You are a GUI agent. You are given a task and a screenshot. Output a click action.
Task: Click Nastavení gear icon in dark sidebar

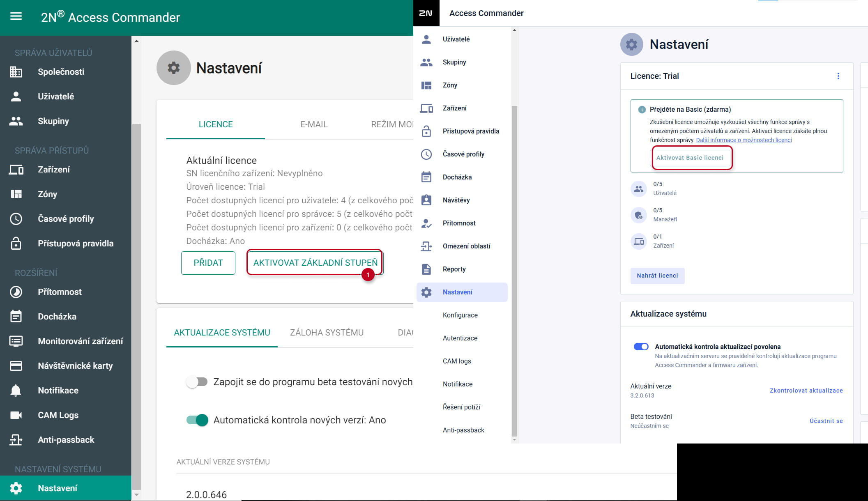point(16,488)
